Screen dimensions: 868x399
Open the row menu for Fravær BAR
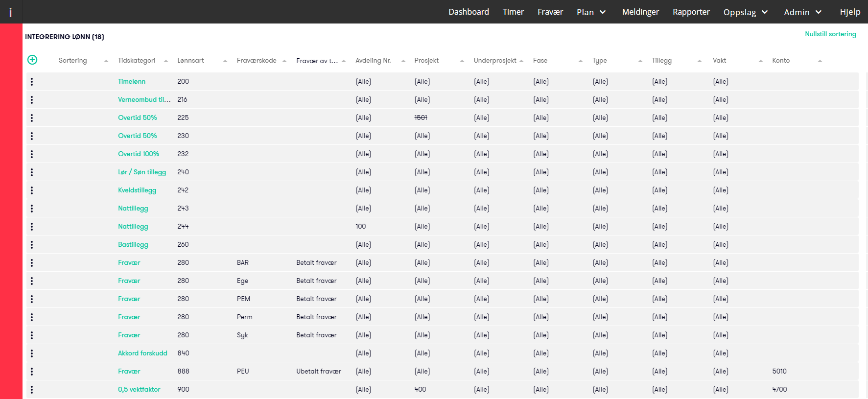(x=32, y=263)
